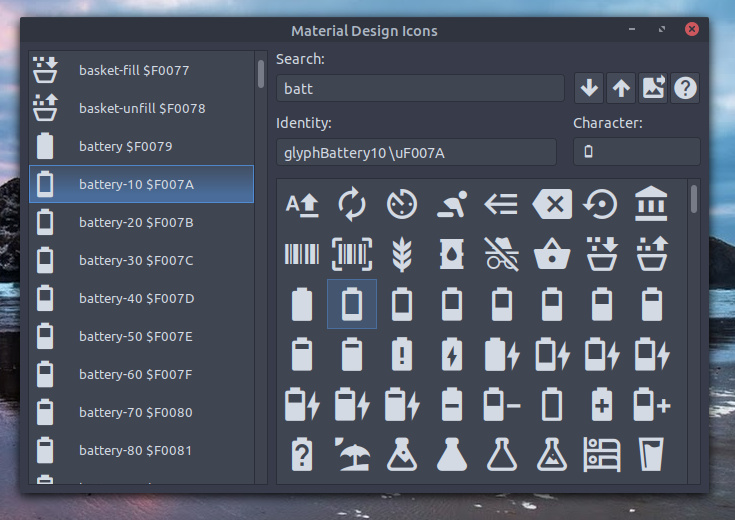
Task: Select the basket-unfill icon in the grid
Action: coord(652,254)
